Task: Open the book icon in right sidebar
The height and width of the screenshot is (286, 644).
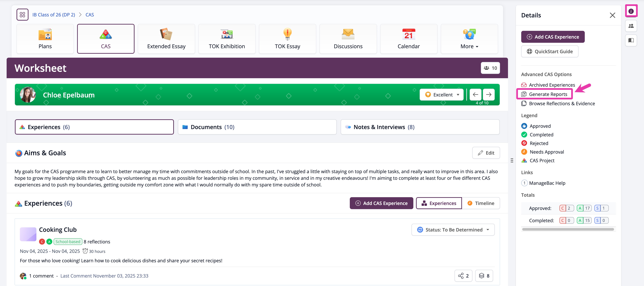Action: [631, 40]
